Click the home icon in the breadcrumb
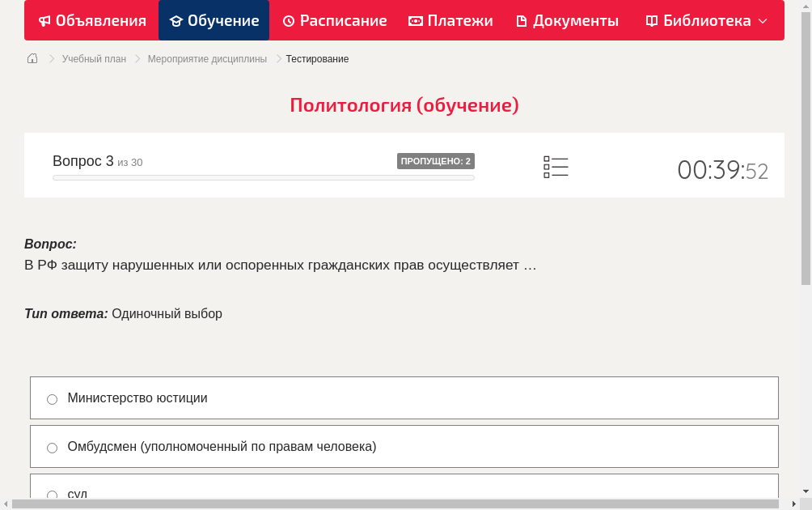The image size is (812, 510). [32, 58]
